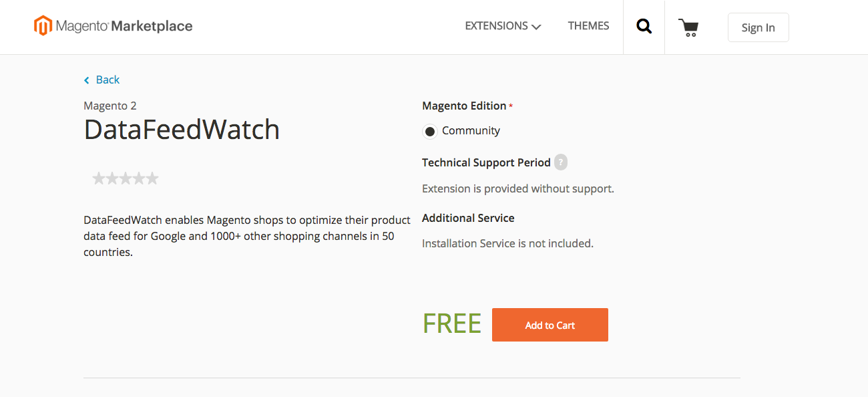Click the orange Add to Cart button

550,325
